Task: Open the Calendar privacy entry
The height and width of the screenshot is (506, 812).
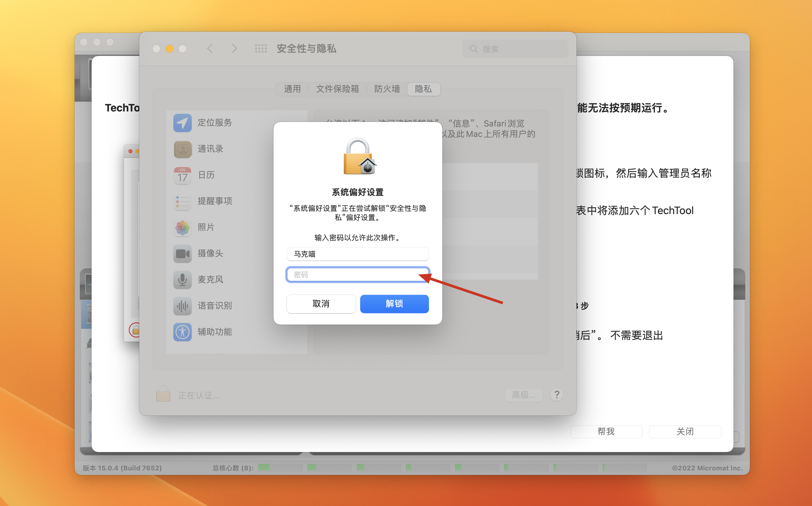Action: pos(182,175)
